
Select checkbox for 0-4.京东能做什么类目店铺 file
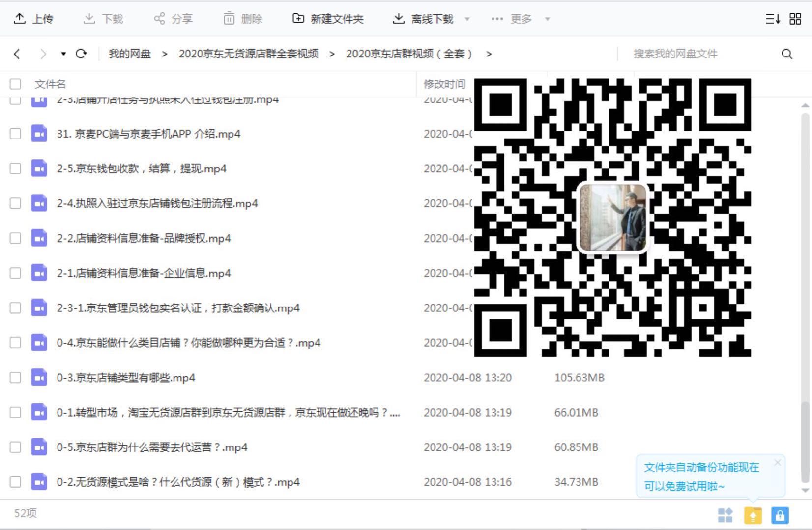click(x=16, y=343)
